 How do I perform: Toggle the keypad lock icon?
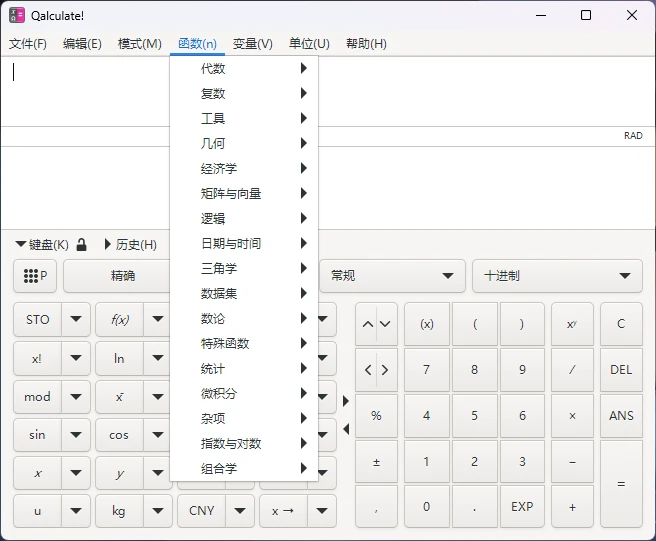pos(82,244)
